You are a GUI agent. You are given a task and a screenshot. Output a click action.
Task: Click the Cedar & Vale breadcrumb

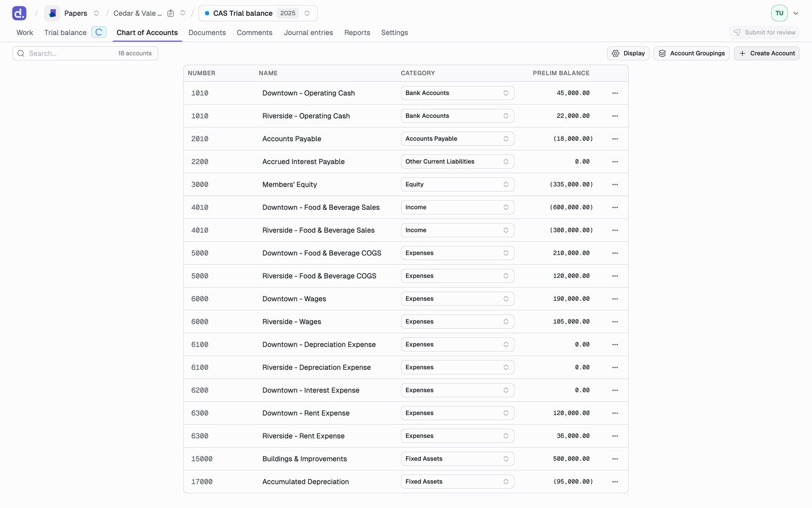(138, 13)
